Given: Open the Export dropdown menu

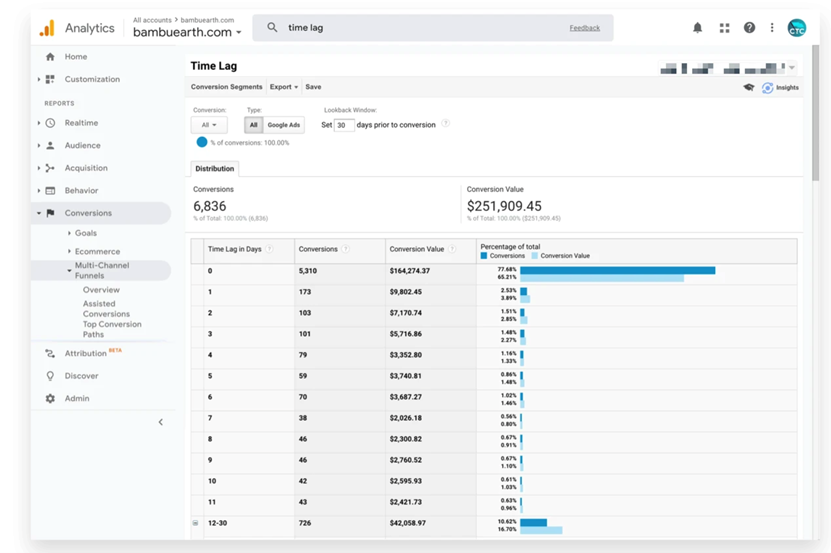Looking at the screenshot, I should [284, 87].
